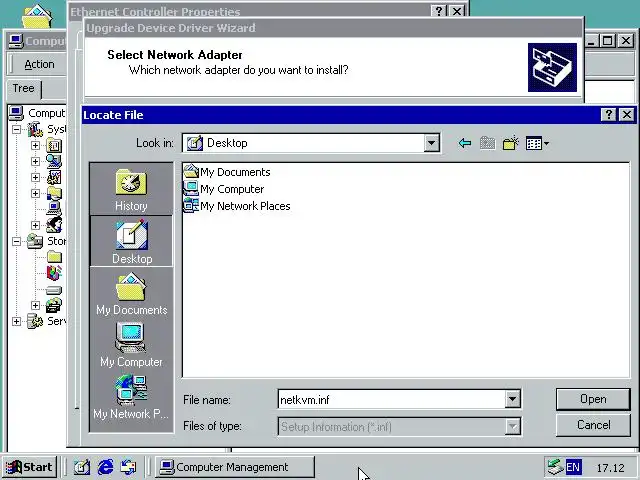Select Desktop in the places bar

[x=131, y=242]
